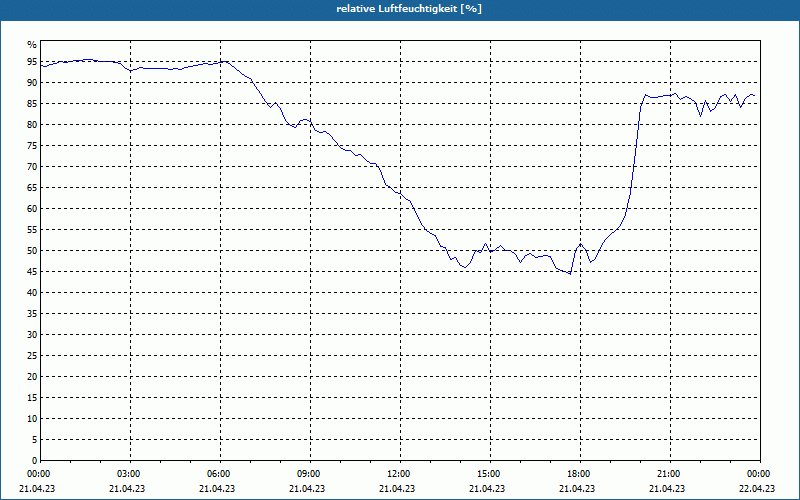Click the 21:00 time label
The image size is (800, 500).
pos(670,474)
